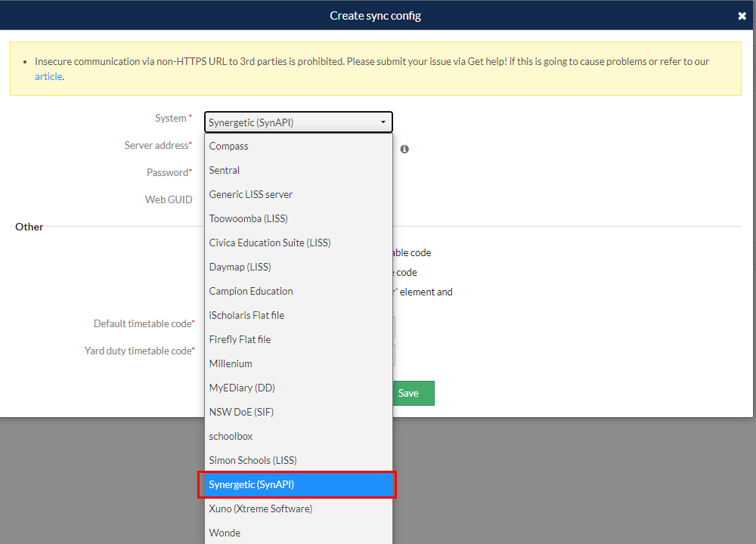Choose Synergetic (SynAPI) highlighted option
Viewport: 756px width, 544px height.
[299, 484]
